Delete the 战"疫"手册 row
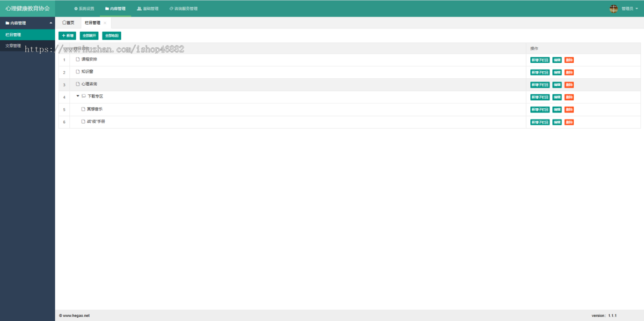644x321 pixels. [x=569, y=122]
